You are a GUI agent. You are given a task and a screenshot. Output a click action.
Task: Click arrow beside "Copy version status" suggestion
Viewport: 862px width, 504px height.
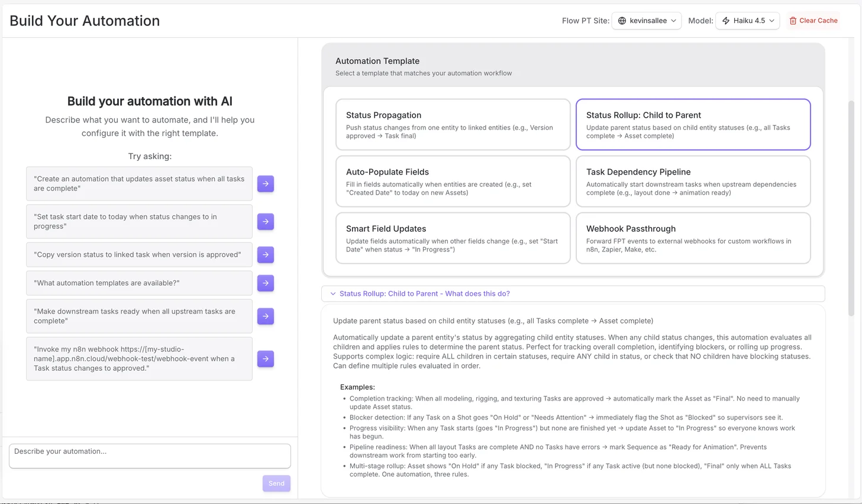(265, 254)
